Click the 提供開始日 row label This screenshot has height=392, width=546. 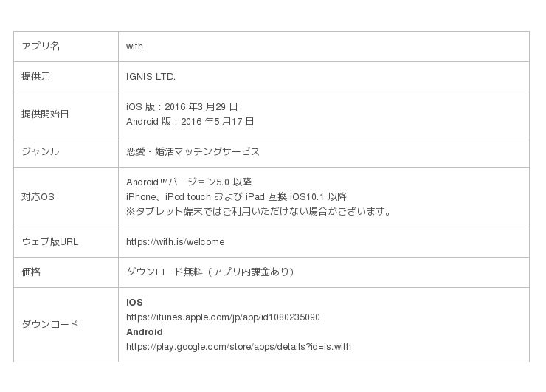tap(45, 114)
